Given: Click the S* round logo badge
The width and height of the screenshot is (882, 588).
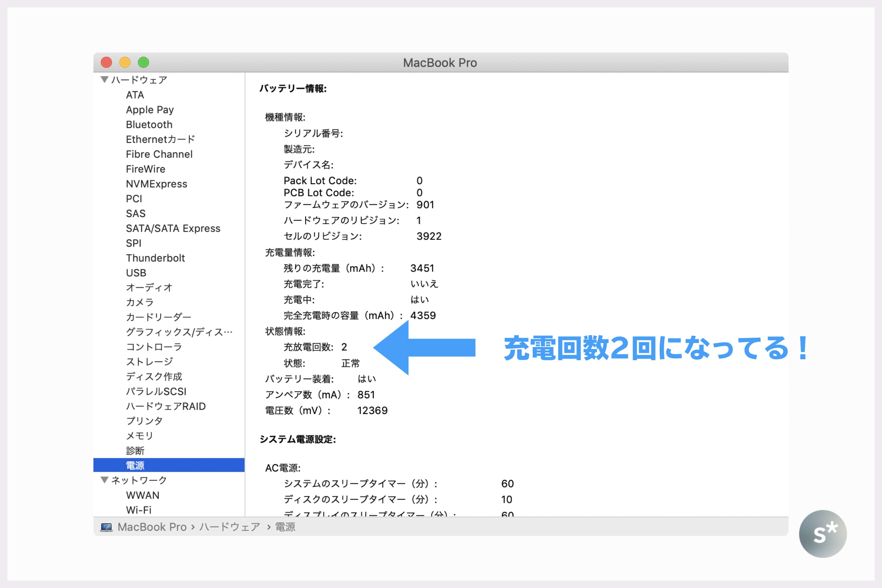Looking at the screenshot, I should pos(823,533).
